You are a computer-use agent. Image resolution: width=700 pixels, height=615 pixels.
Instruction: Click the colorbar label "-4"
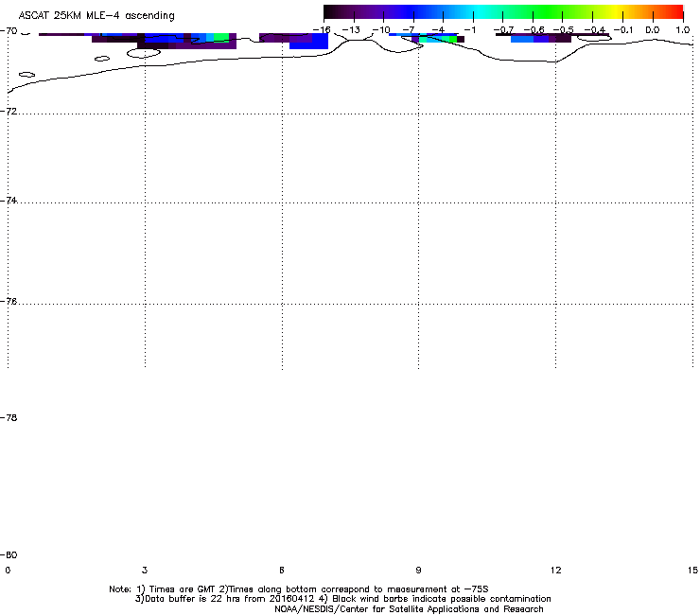tap(438, 30)
